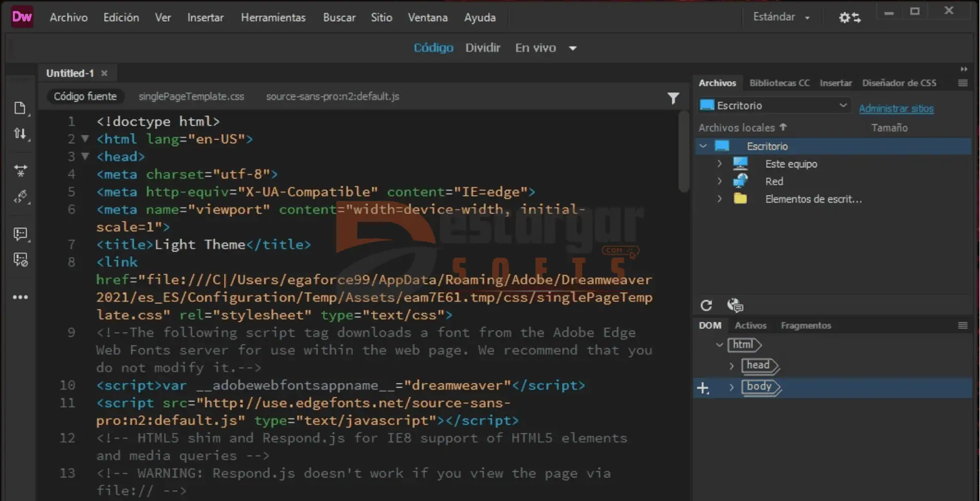Switch to Código view
The image size is (980, 501).
(x=433, y=48)
